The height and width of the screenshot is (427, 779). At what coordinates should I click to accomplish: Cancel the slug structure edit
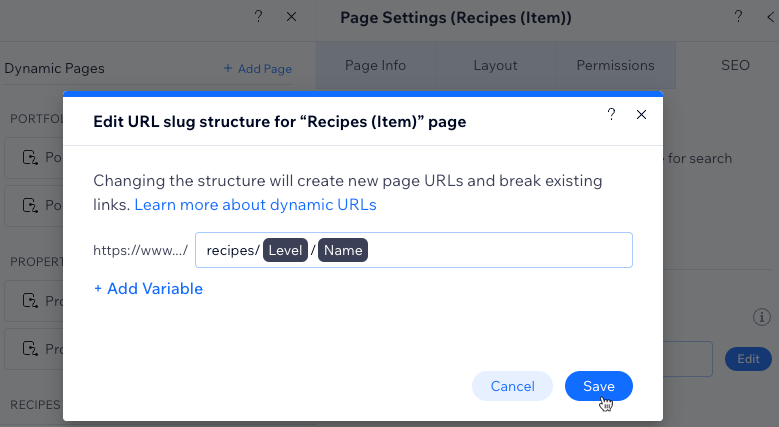click(x=512, y=386)
